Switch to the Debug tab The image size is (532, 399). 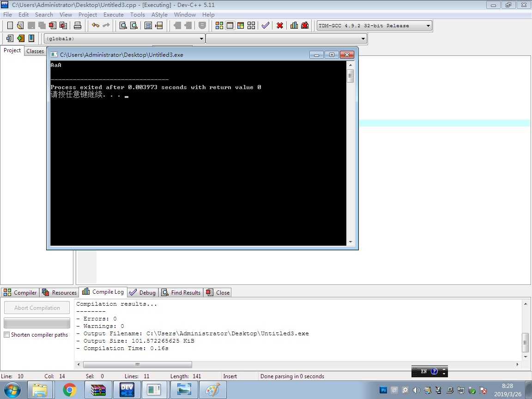[143, 292]
